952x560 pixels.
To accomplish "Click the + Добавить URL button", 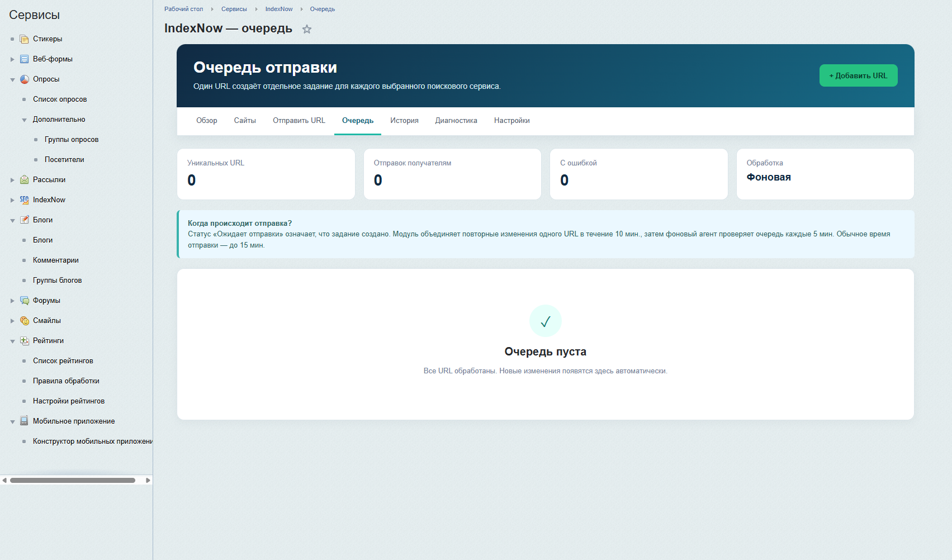I will click(859, 75).
